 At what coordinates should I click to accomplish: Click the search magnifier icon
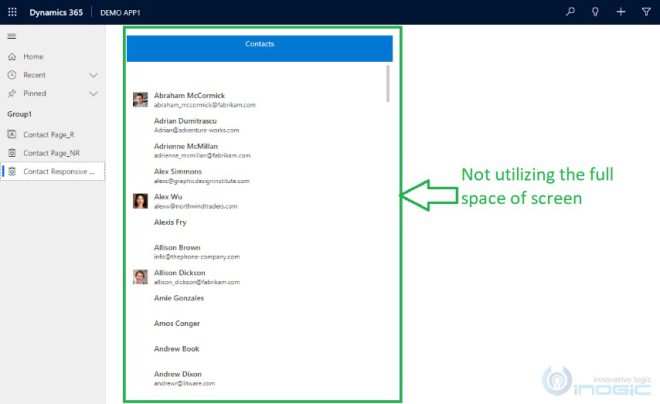pos(571,12)
